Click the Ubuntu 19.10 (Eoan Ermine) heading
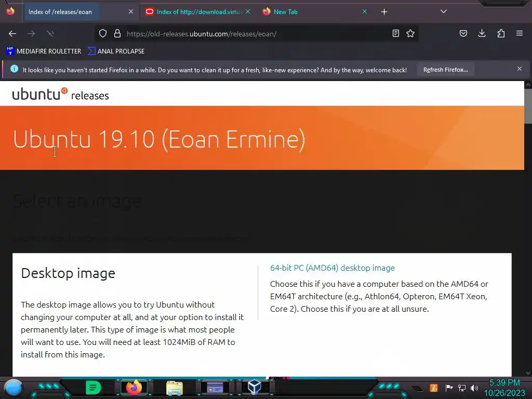The image size is (532, 399). [x=159, y=139]
